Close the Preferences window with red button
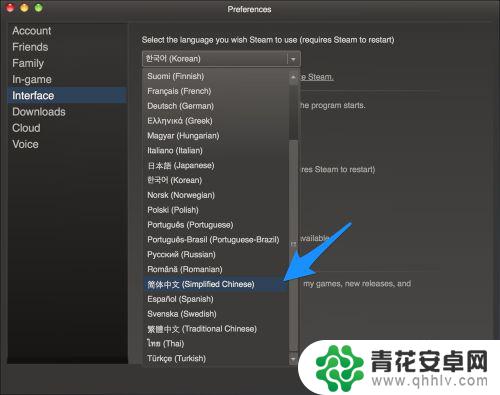This screenshot has width=500, height=395. (x=10, y=8)
